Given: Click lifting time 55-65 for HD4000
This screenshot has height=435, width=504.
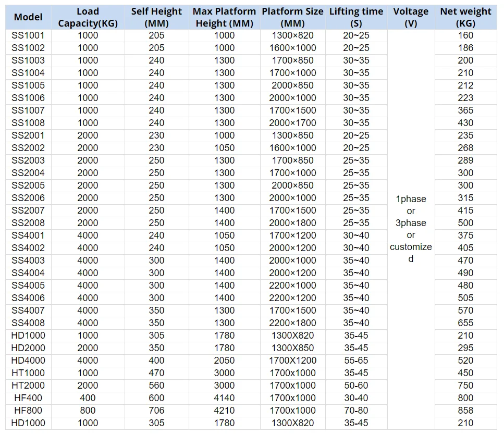Looking at the screenshot, I should (356, 361).
